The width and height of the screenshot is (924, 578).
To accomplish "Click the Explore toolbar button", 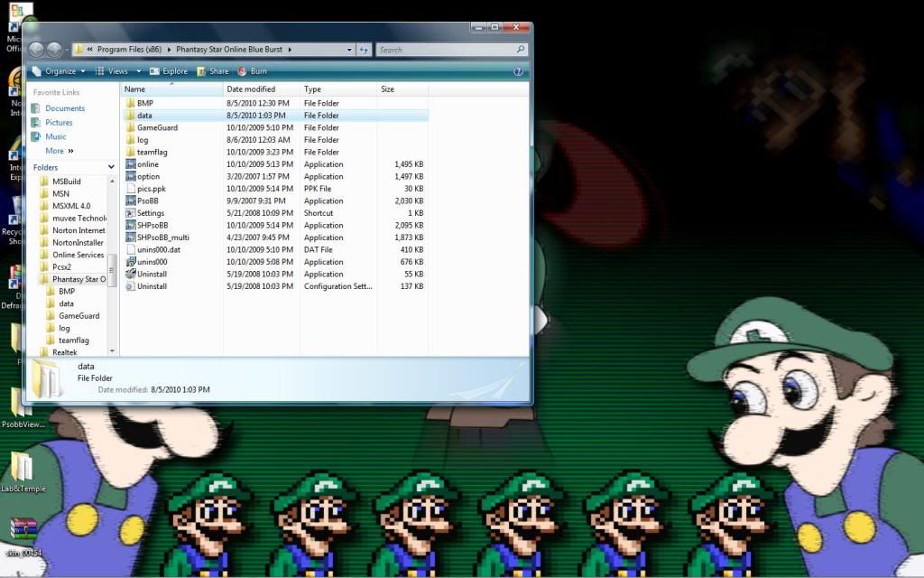I will click(x=169, y=71).
